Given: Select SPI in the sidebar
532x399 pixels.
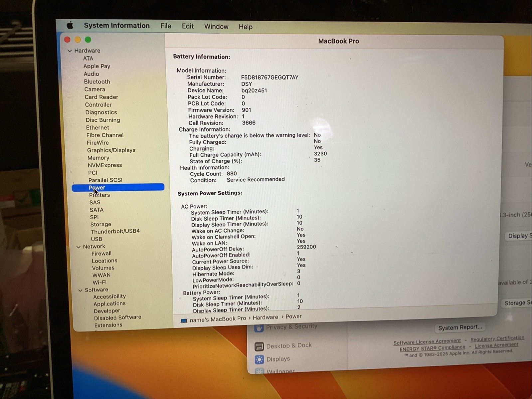Looking at the screenshot, I should pyautogui.click(x=94, y=217).
